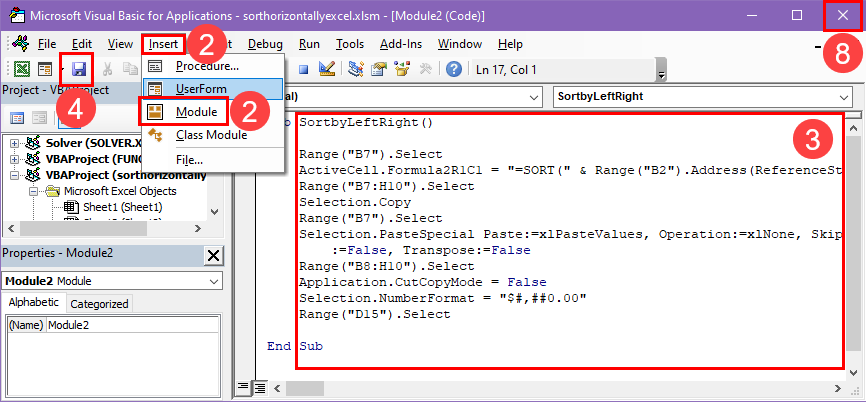
Task: Click Project panel horizontal scroll left arrow
Action: 11,228
